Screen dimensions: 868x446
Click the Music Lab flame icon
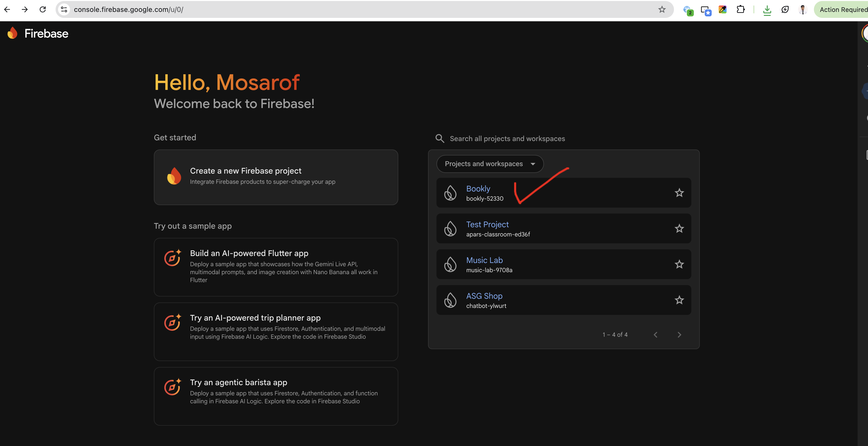450,264
